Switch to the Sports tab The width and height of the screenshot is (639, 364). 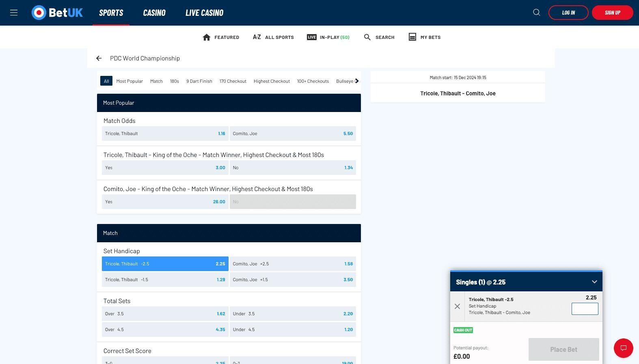pyautogui.click(x=111, y=13)
